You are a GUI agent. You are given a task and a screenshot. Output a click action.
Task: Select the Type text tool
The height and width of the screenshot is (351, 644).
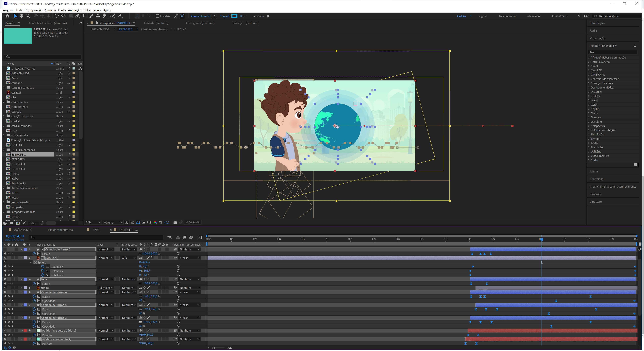(84, 16)
